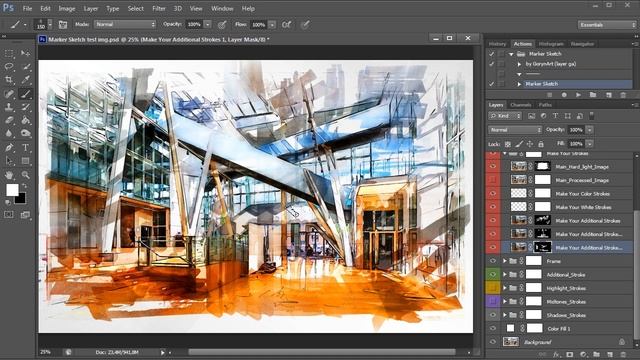This screenshot has height=360, width=640.
Task: Click the horizontal canvas scrollbar
Action: coord(321,352)
